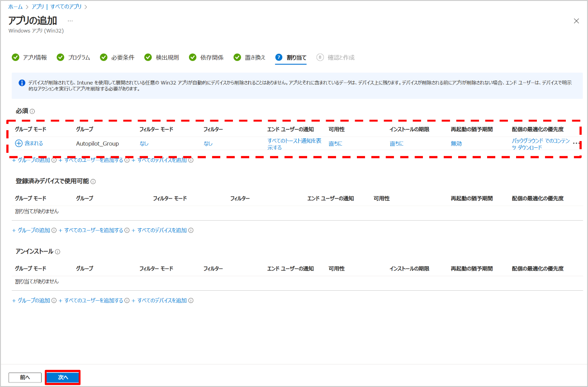Click the blue info icon in the banner
The image size is (588, 387).
point(22,83)
